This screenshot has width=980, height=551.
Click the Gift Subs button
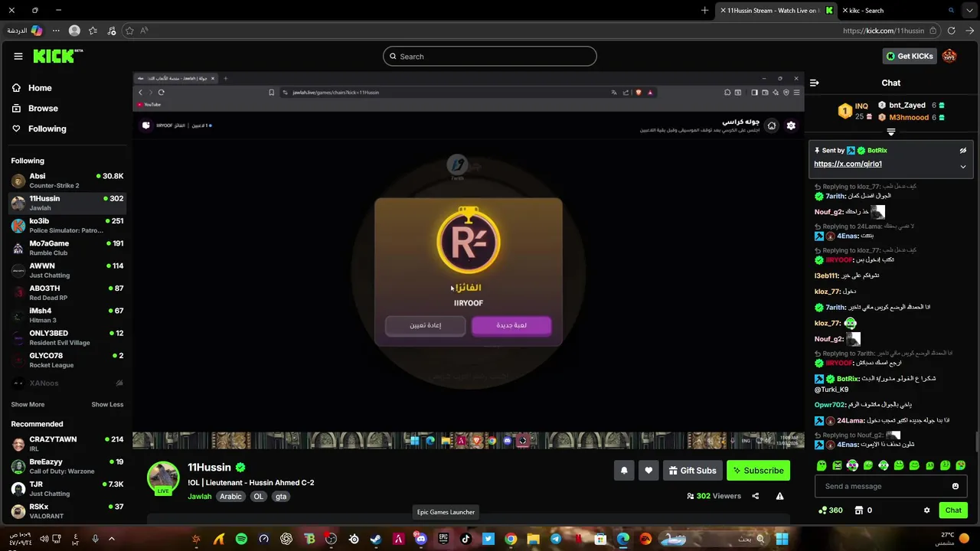[x=692, y=471]
